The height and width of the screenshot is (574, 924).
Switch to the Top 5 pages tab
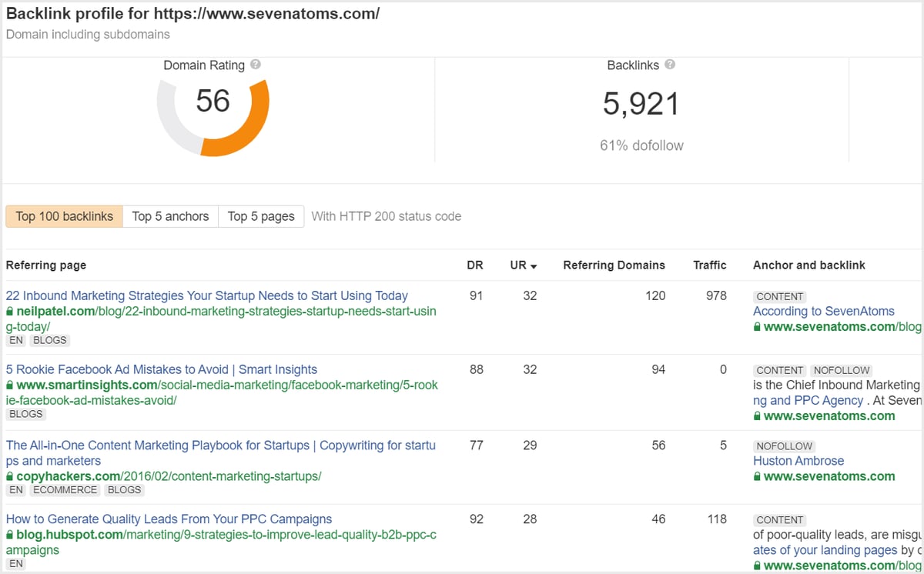click(x=261, y=216)
